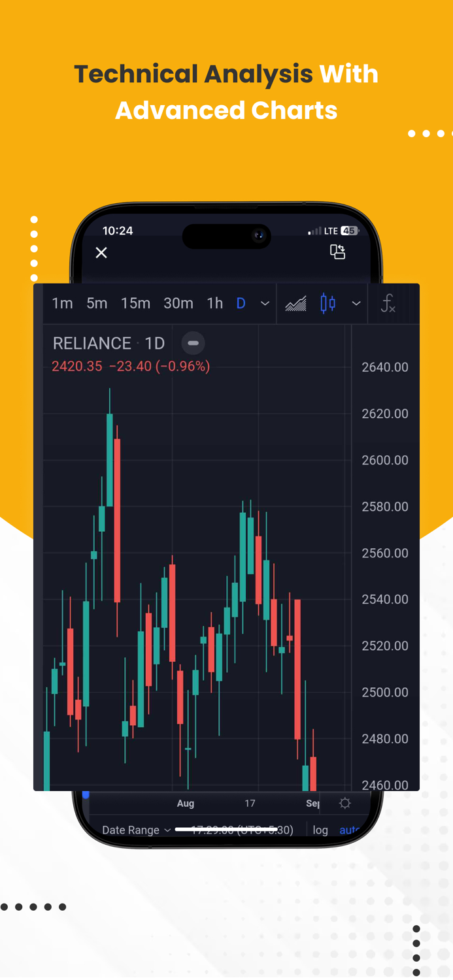Enable logarithmic scale with log toggle
The width and height of the screenshot is (453, 980).
[x=320, y=830]
